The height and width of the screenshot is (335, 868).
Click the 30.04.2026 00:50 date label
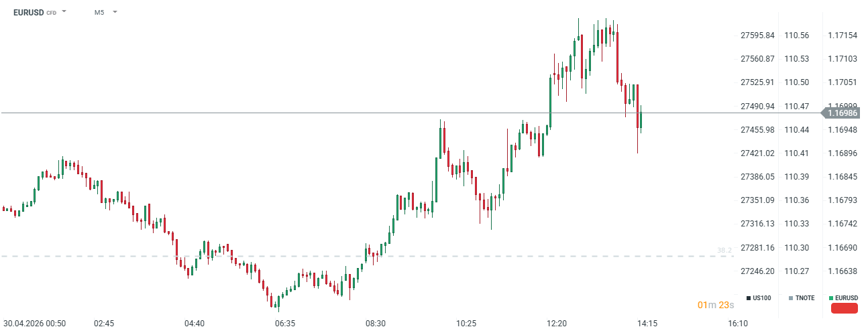pyautogui.click(x=34, y=323)
